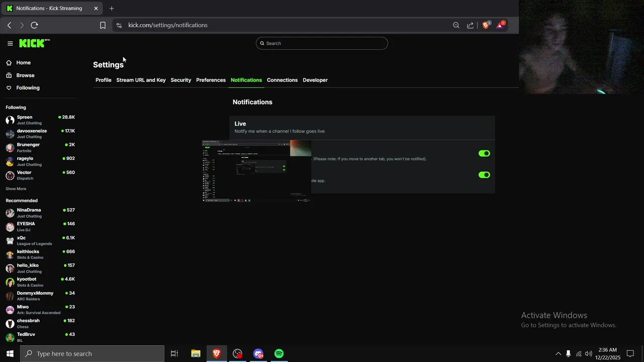Open the Connections tab
Image resolution: width=644 pixels, height=362 pixels.
[x=282, y=80]
